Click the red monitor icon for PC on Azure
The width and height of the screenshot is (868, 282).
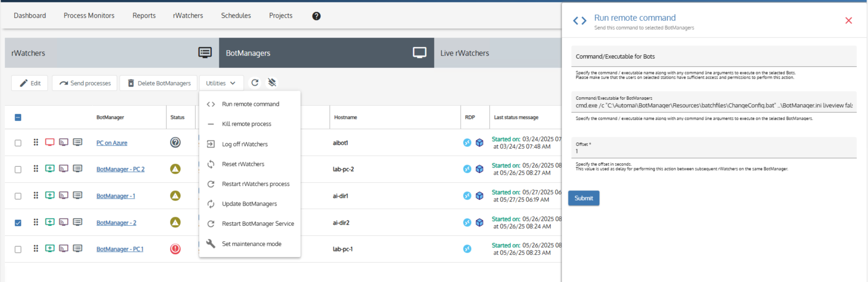click(x=50, y=142)
